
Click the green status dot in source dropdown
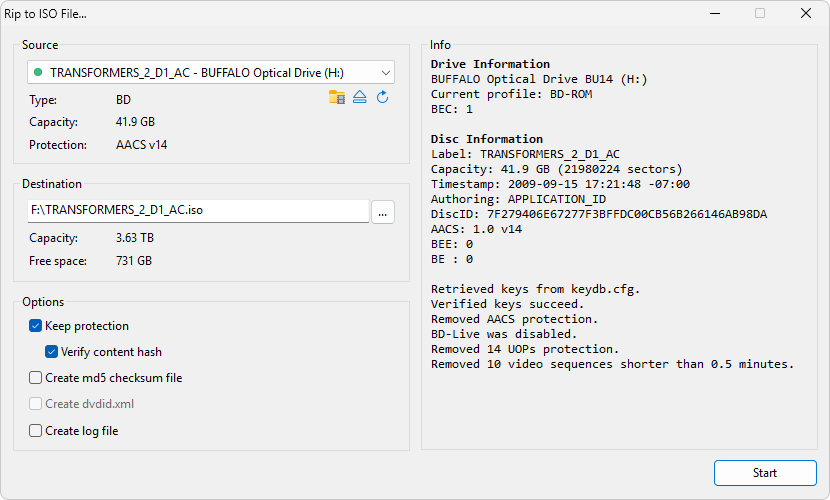pos(38,72)
